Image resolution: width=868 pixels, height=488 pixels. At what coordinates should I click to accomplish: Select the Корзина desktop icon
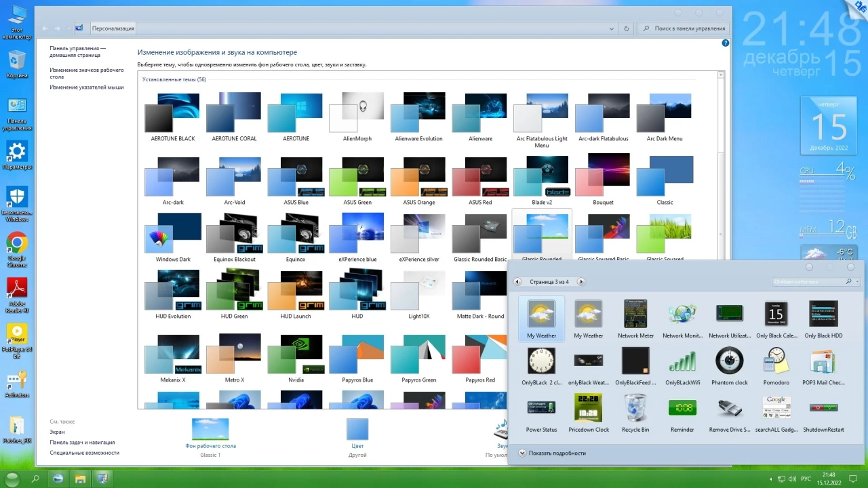click(x=17, y=64)
